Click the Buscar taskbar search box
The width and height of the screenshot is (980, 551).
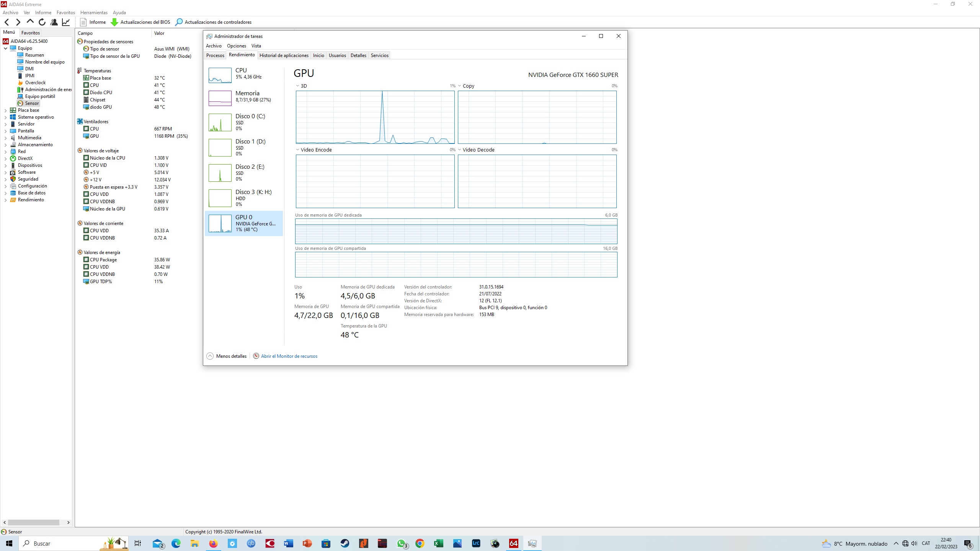74,543
